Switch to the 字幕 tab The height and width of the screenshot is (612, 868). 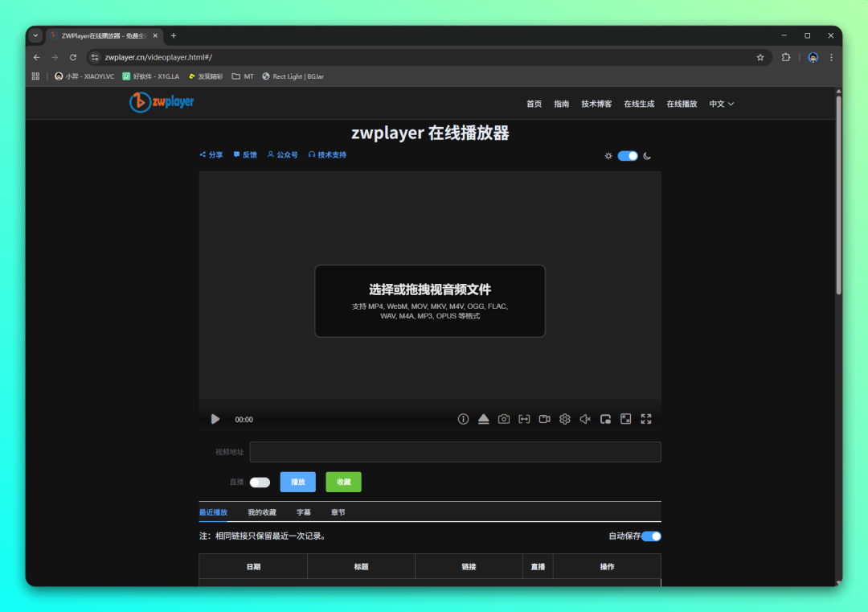[x=303, y=512]
